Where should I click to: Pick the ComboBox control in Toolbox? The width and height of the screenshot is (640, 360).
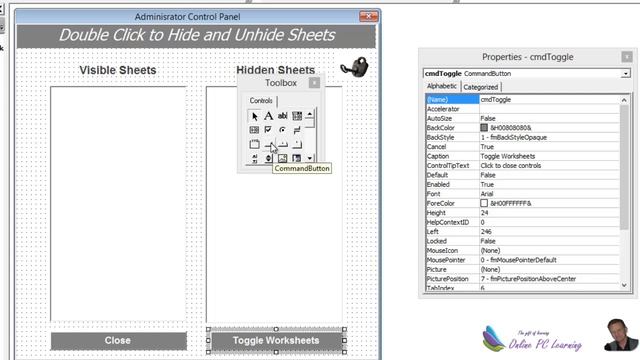pyautogui.click(x=297, y=116)
